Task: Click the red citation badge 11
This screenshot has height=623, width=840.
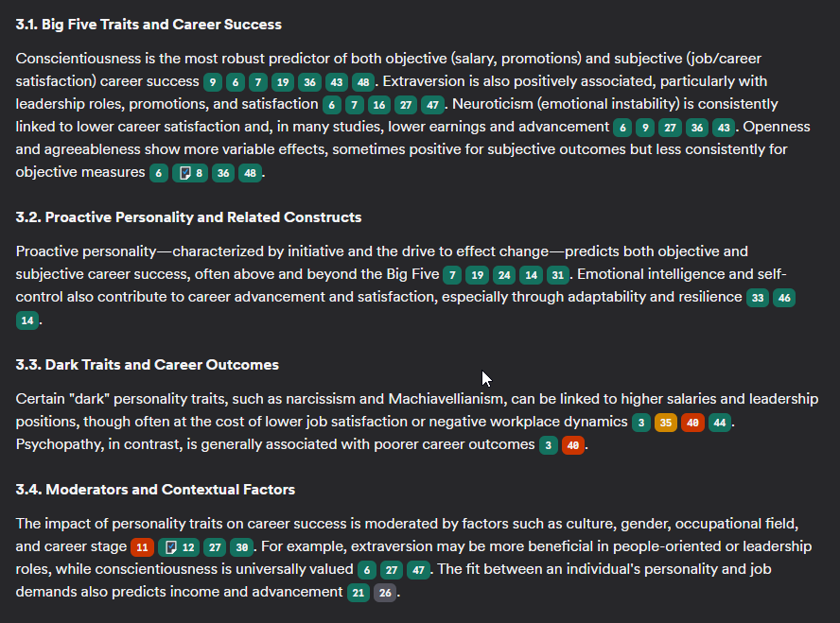Action: (x=142, y=546)
